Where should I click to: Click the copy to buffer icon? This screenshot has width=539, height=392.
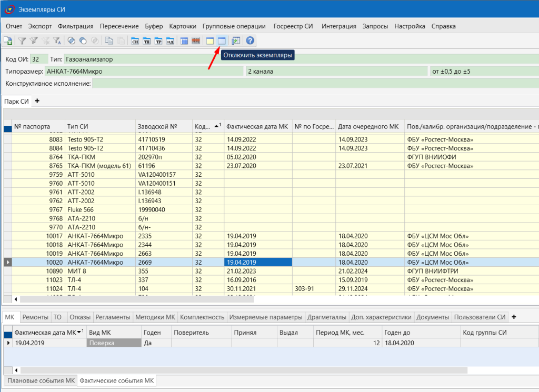coord(109,41)
